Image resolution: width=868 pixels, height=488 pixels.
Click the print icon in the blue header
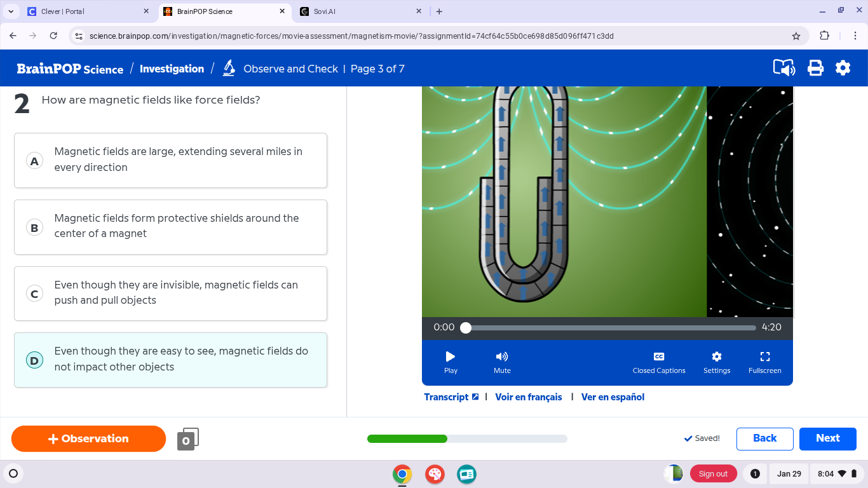pyautogui.click(x=817, y=68)
